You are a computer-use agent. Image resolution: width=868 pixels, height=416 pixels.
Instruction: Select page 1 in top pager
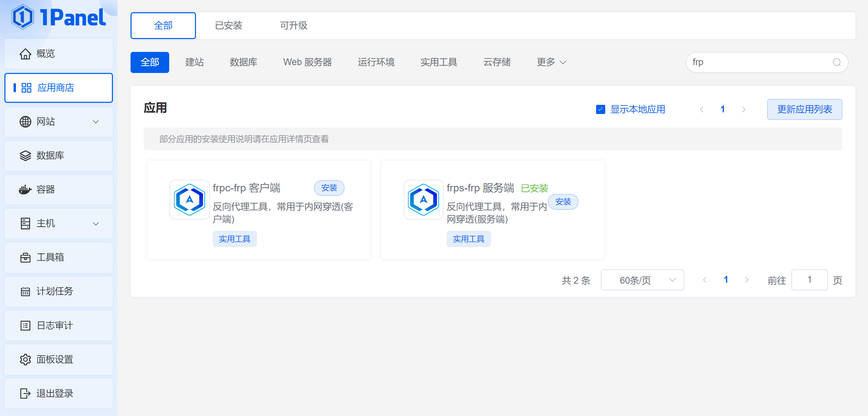pyautogui.click(x=723, y=109)
